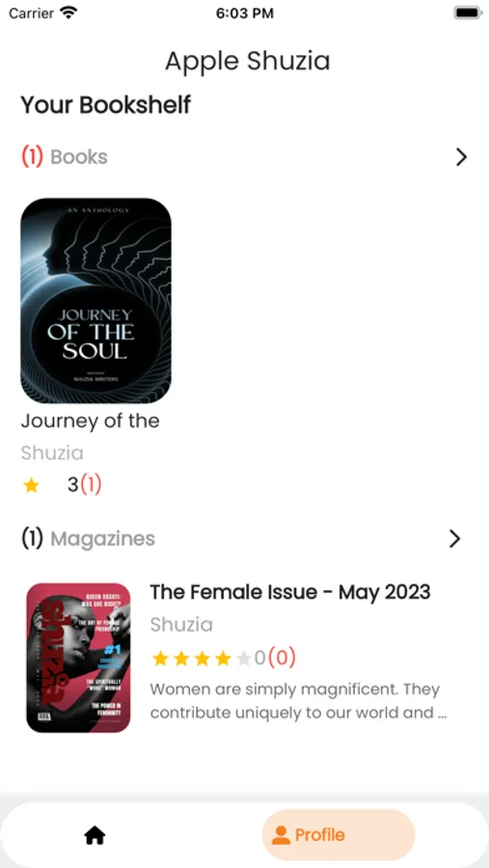Click the fifth gray star of the magazine rating
Viewport: 489px width, 868px height.
tap(244, 658)
